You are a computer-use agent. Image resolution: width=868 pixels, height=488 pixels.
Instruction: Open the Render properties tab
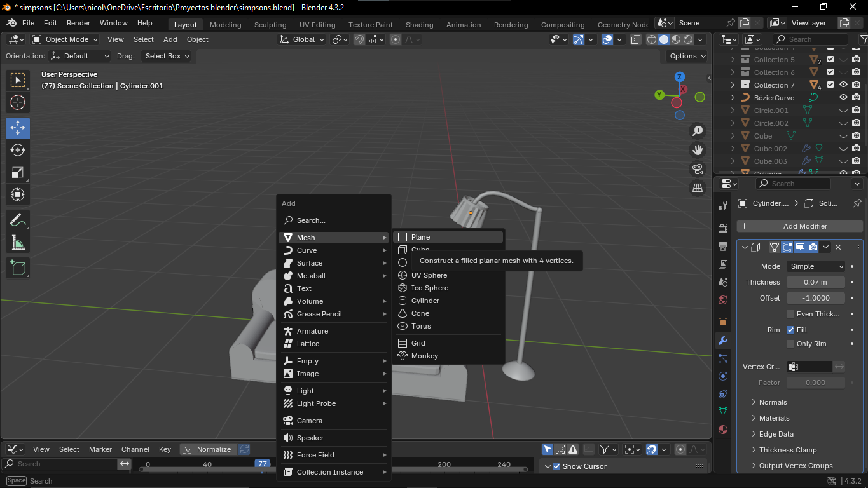point(723,228)
